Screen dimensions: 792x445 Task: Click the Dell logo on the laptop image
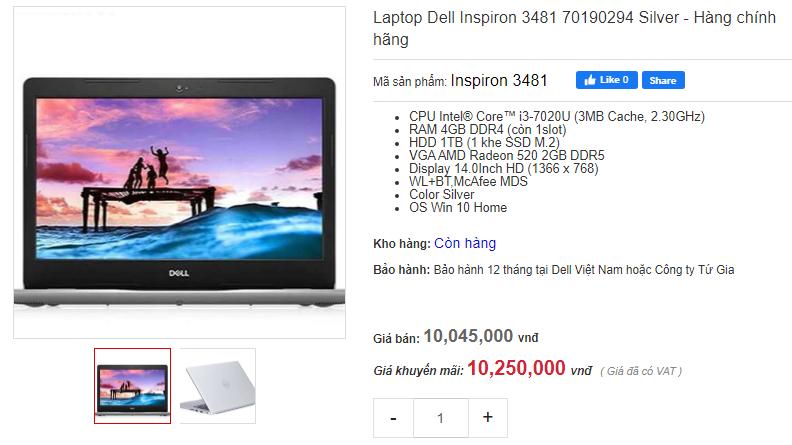[x=179, y=273]
